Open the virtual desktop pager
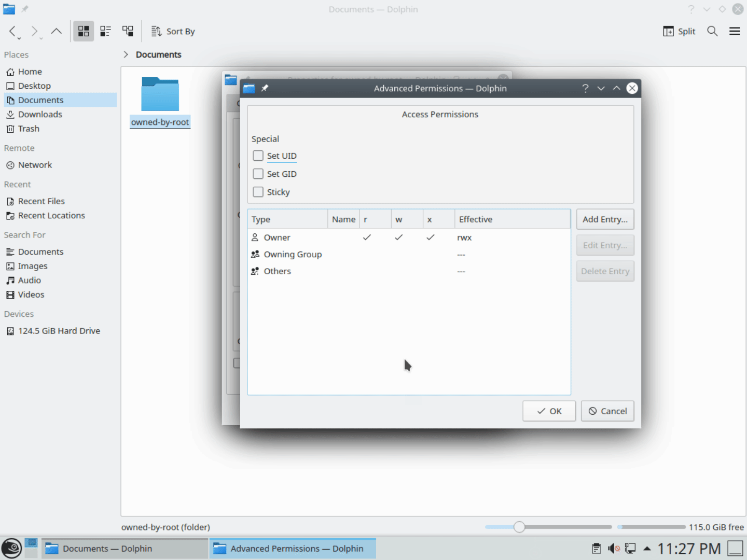The image size is (747, 560). 32,549
